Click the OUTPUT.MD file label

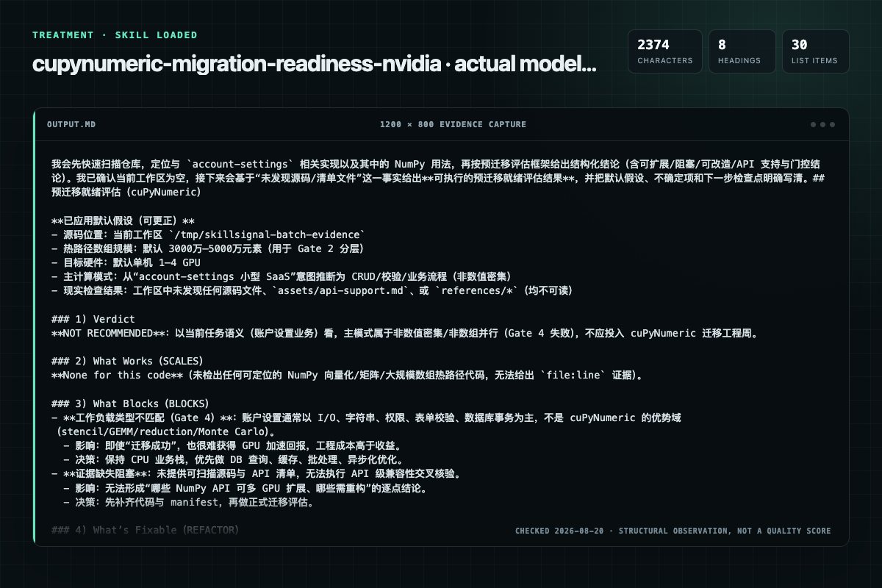pos(71,125)
